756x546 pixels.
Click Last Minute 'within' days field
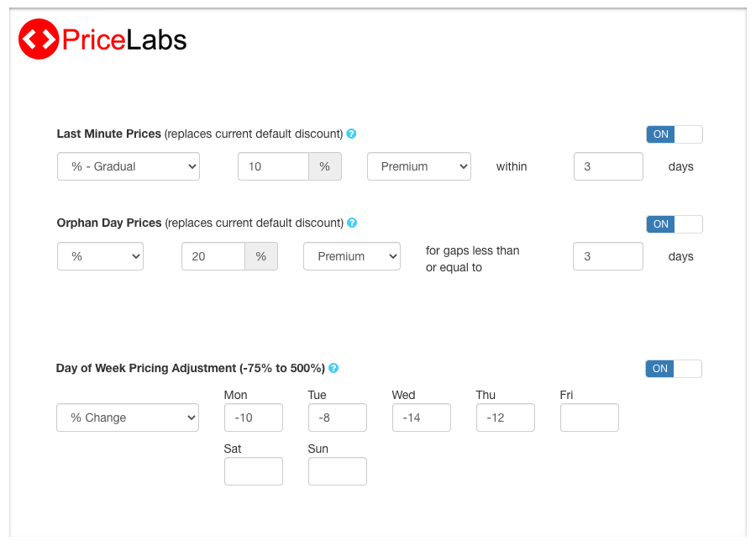[x=608, y=166]
